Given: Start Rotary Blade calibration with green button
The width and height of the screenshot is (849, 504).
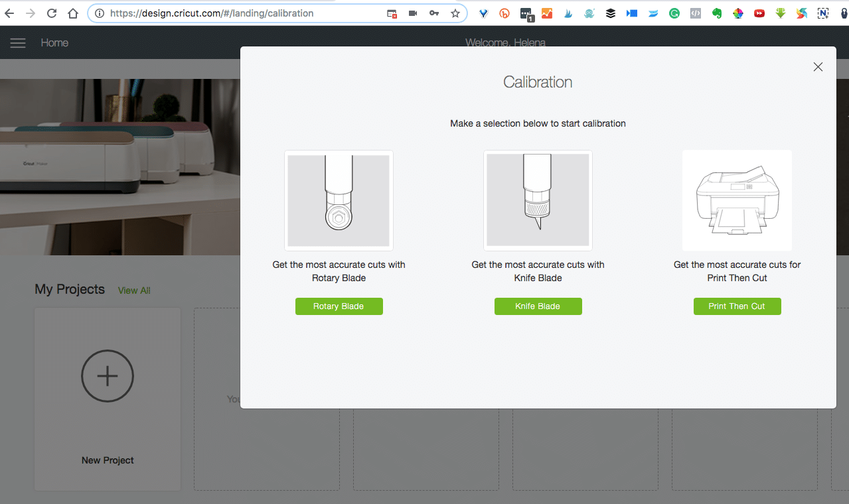Looking at the screenshot, I should pos(339,306).
